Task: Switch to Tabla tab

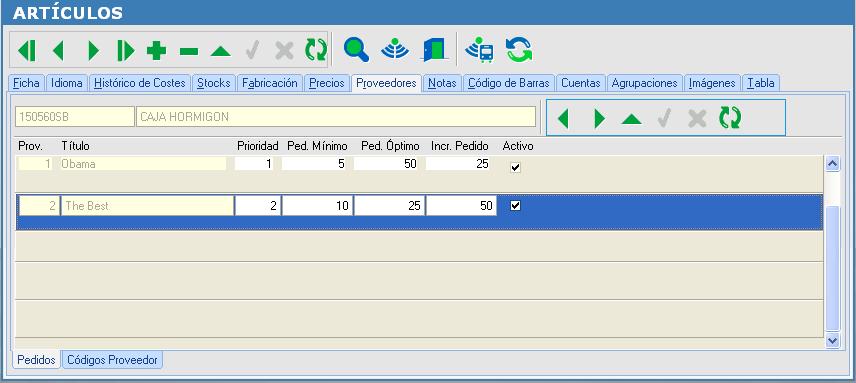Action: pos(760,83)
